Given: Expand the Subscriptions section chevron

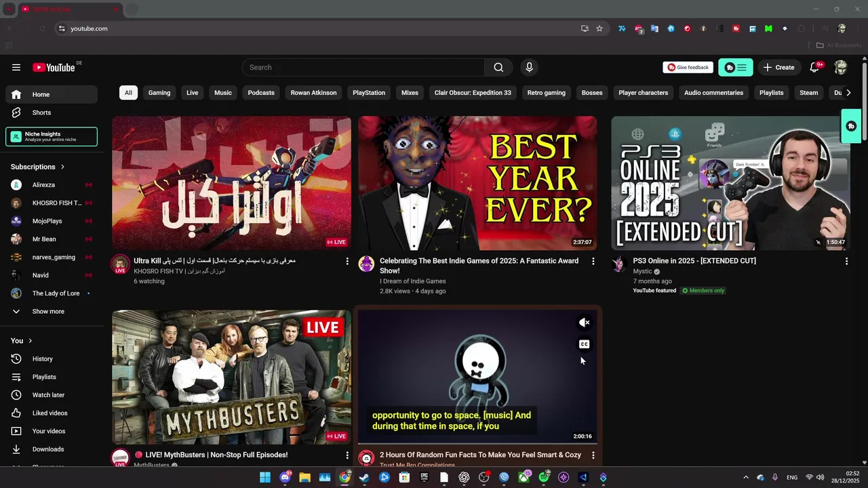Looking at the screenshot, I should click(x=62, y=167).
